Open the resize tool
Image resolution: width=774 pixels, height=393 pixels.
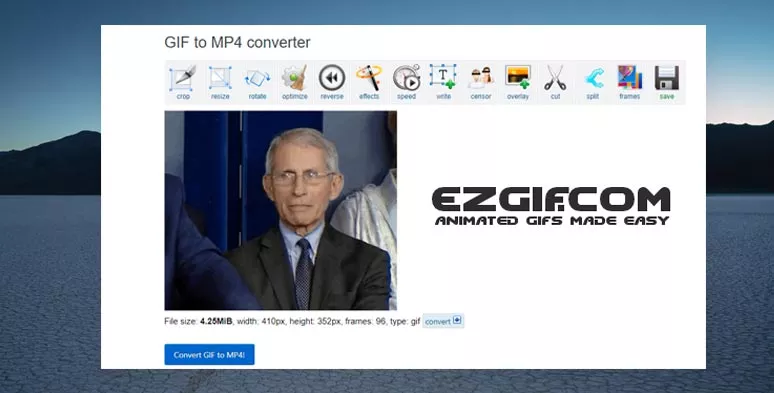pos(220,82)
